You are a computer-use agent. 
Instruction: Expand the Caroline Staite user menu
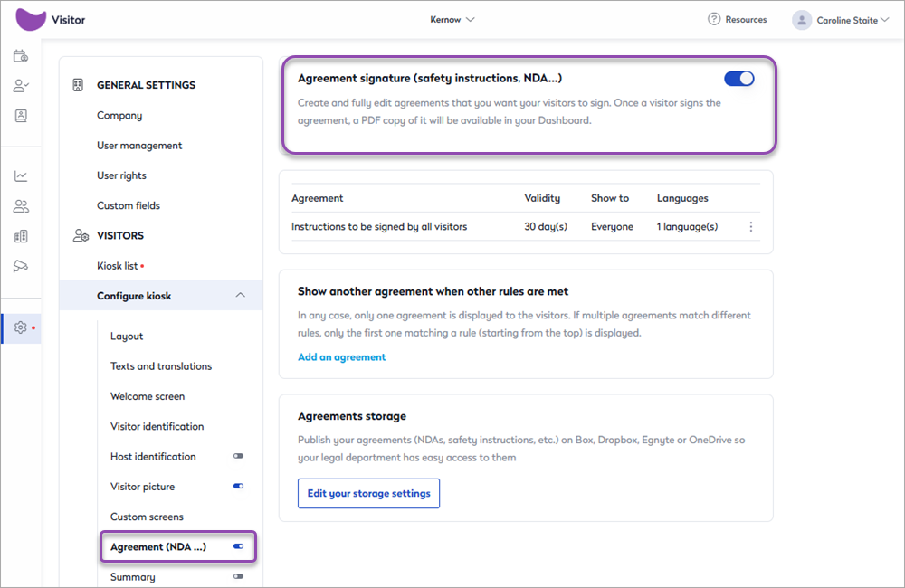point(841,20)
